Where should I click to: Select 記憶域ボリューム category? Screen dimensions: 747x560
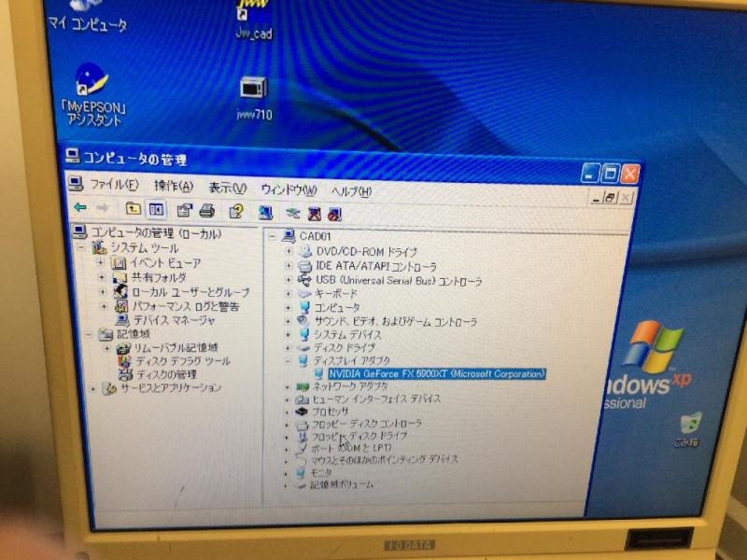point(342,484)
